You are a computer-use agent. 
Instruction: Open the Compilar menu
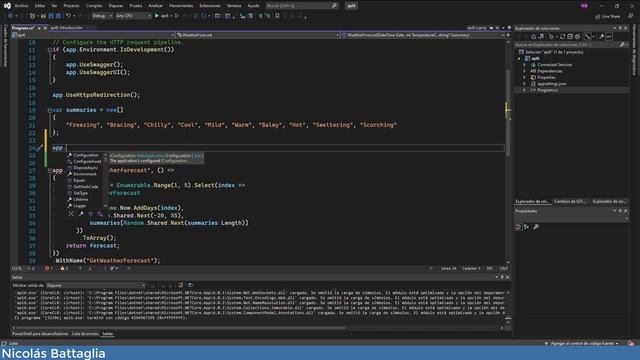click(94, 6)
